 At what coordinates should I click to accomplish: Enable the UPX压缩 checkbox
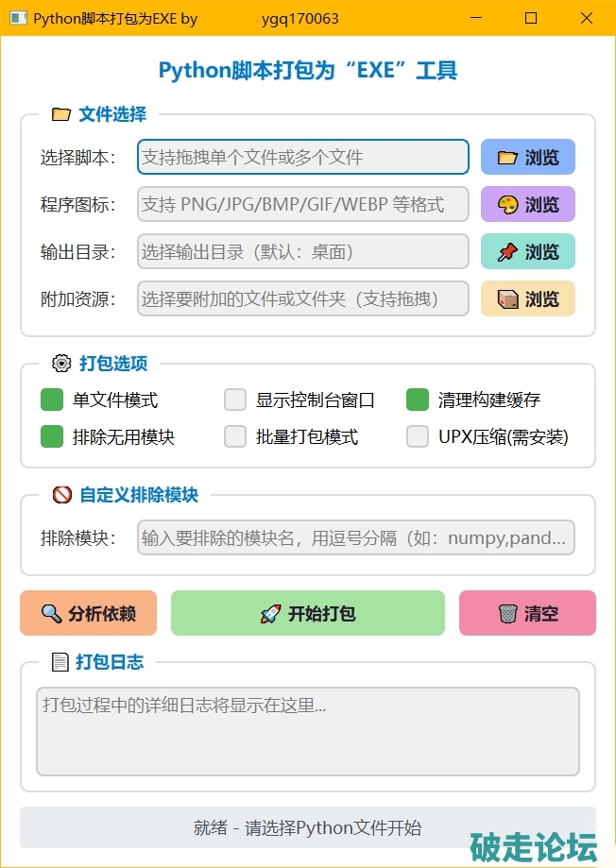[418, 437]
